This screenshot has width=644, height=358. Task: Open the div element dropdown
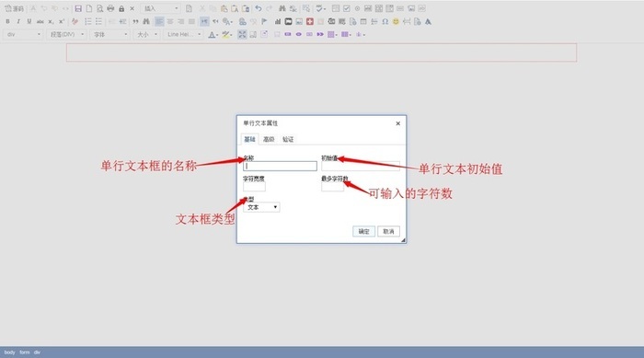[23, 35]
